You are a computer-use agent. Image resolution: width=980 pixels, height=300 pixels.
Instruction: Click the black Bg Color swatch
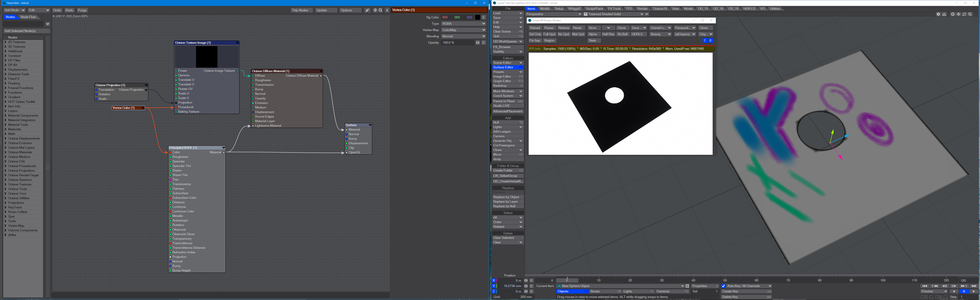coord(478,17)
